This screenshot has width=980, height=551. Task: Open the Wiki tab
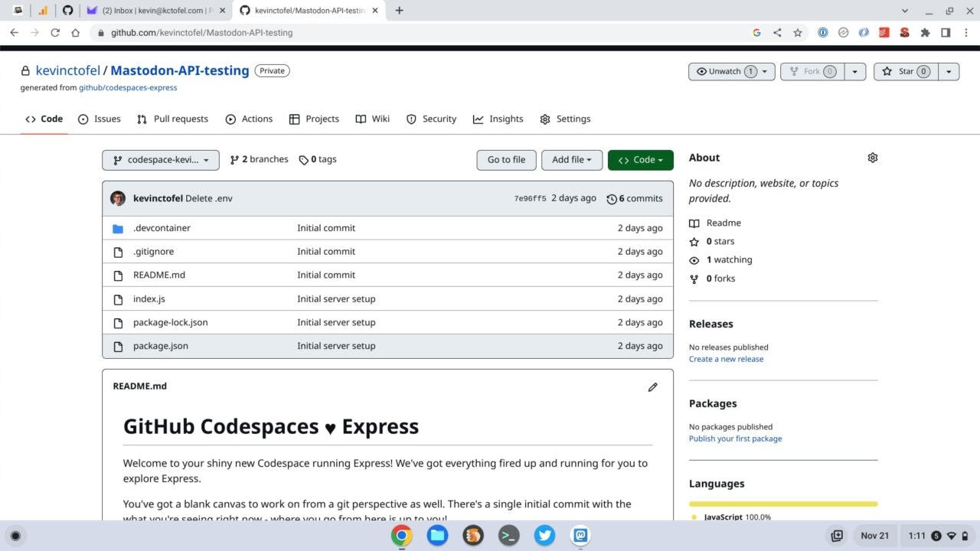click(373, 119)
